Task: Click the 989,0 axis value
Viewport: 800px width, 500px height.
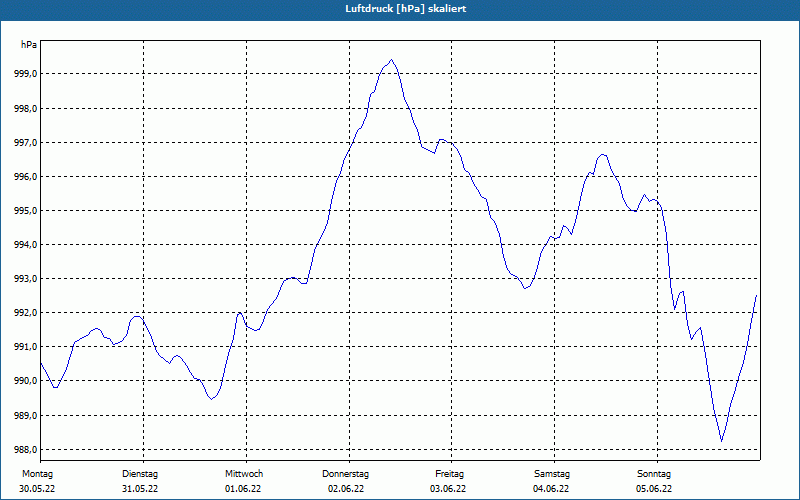Action: click(x=26, y=416)
